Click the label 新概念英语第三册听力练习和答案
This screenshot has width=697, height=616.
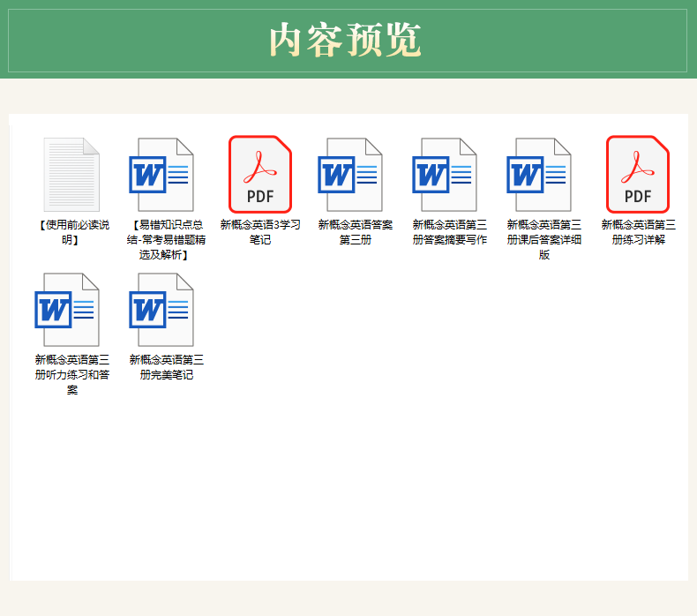[x=72, y=375]
